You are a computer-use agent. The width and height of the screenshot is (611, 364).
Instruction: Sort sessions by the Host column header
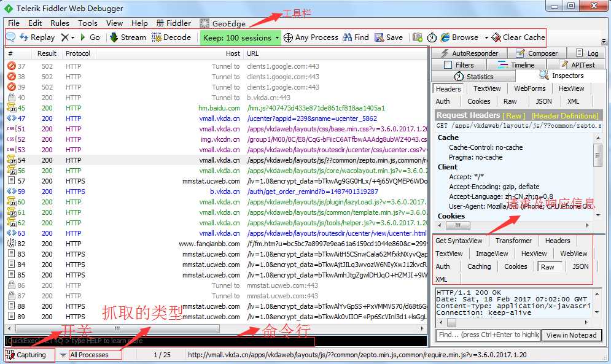(233, 53)
